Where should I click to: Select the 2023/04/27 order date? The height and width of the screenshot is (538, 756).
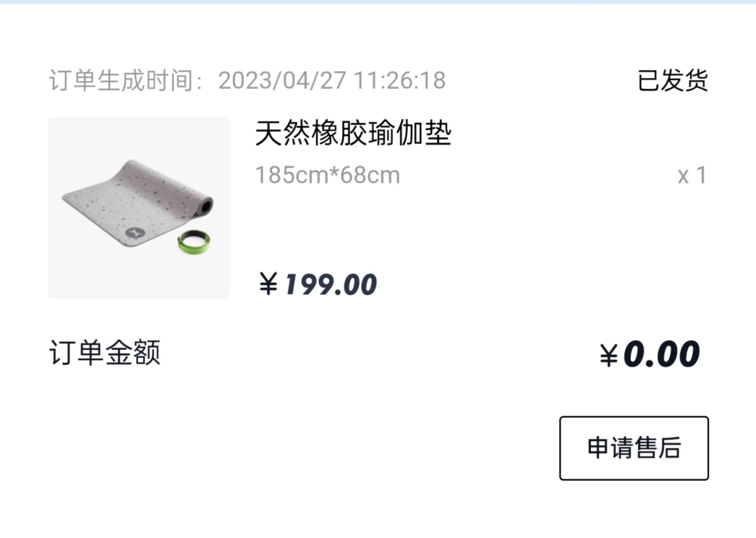click(x=282, y=80)
